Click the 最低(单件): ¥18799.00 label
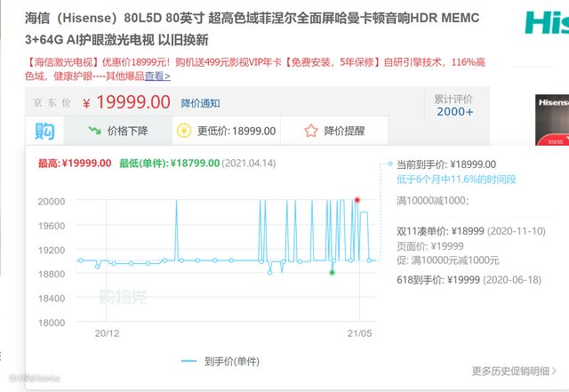The image size is (569, 392). [x=170, y=164]
